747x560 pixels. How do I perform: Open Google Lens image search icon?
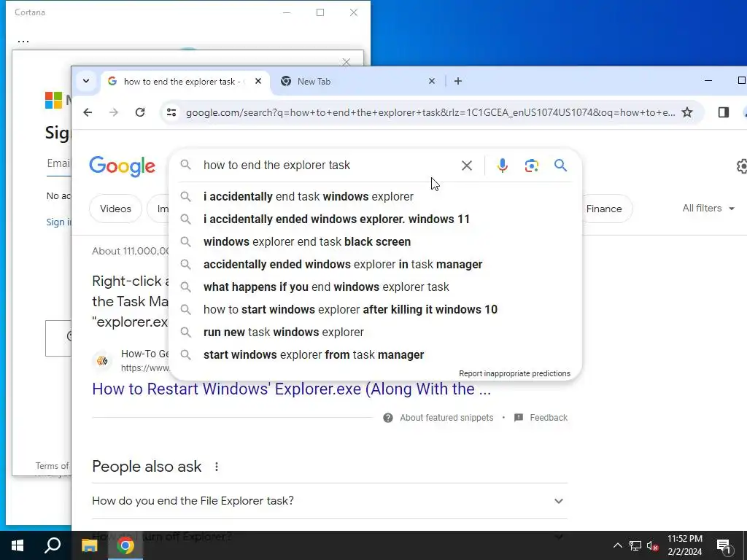532,166
